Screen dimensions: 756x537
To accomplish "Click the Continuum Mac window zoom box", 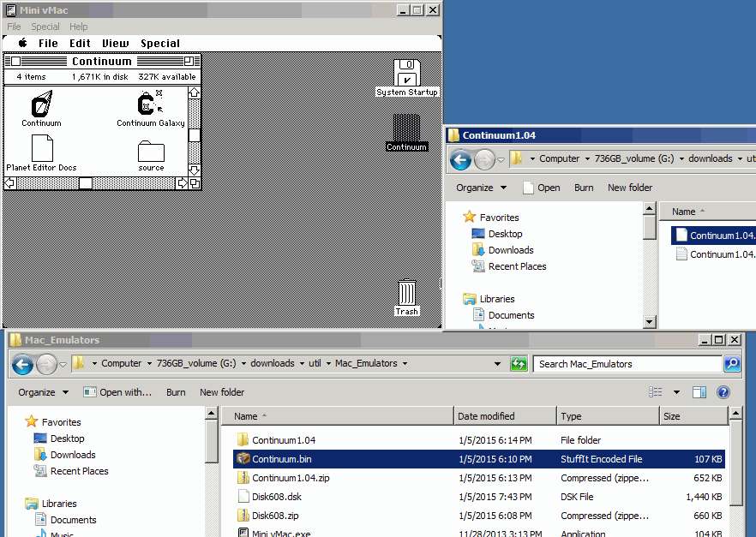I will pos(189,61).
